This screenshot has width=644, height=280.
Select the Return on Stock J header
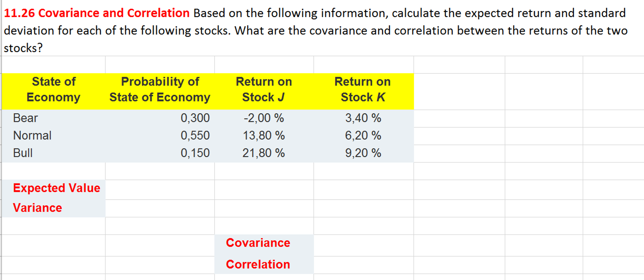[264, 90]
